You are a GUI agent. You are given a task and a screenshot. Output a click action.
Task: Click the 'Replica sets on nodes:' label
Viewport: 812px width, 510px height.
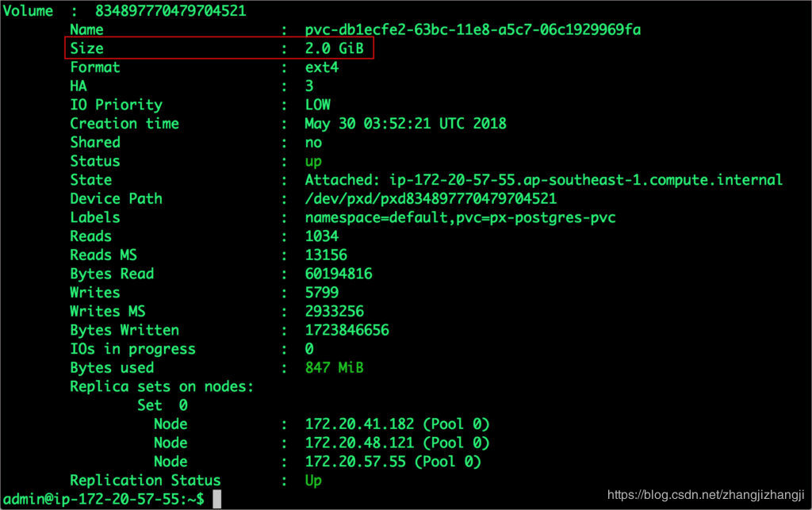(162, 387)
